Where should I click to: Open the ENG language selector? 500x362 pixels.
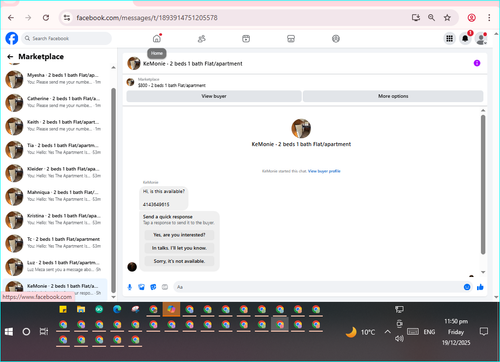coord(429,332)
